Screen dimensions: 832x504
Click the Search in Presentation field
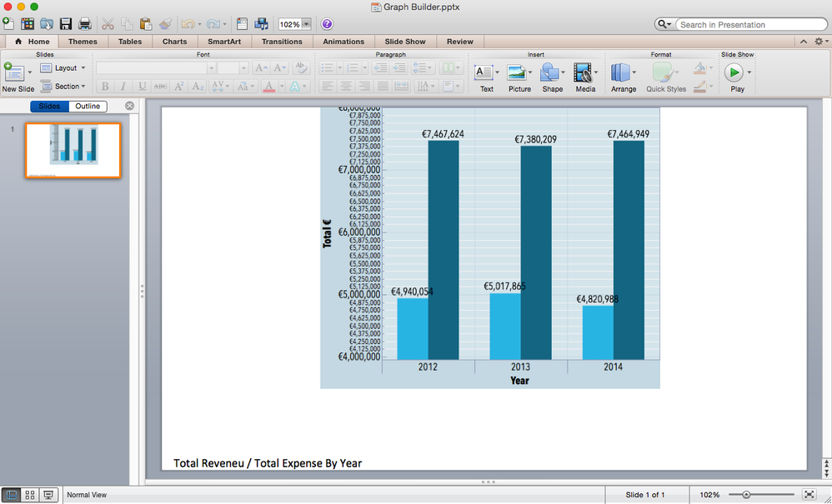751,24
